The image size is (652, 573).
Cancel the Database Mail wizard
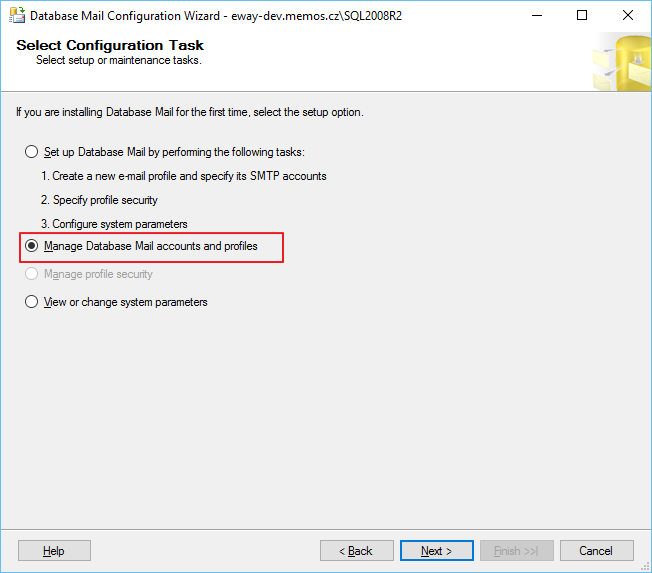597,551
